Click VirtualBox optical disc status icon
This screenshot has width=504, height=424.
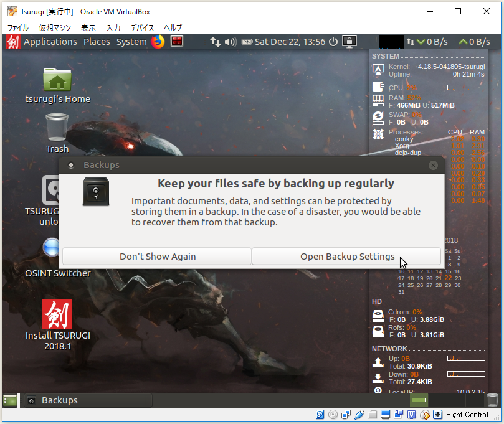[333, 415]
